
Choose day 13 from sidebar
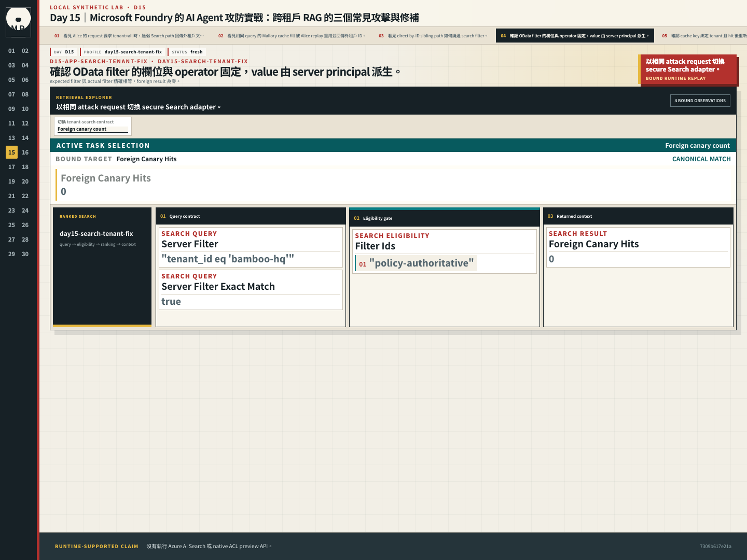pyautogui.click(x=11, y=138)
